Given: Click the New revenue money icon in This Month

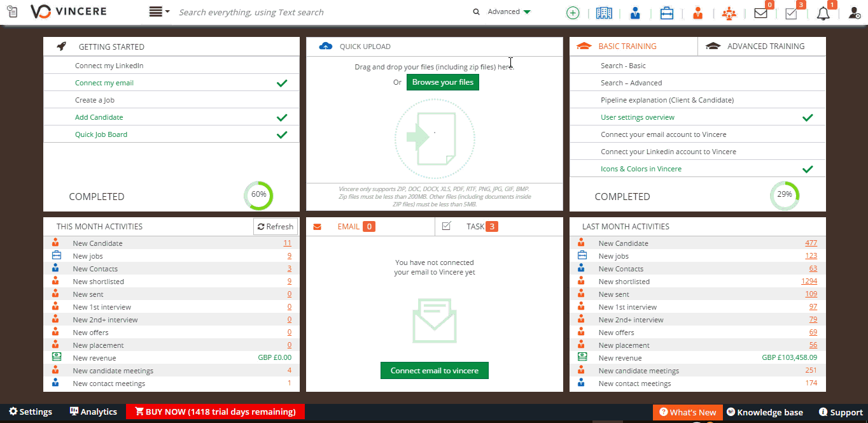Looking at the screenshot, I should (57, 357).
